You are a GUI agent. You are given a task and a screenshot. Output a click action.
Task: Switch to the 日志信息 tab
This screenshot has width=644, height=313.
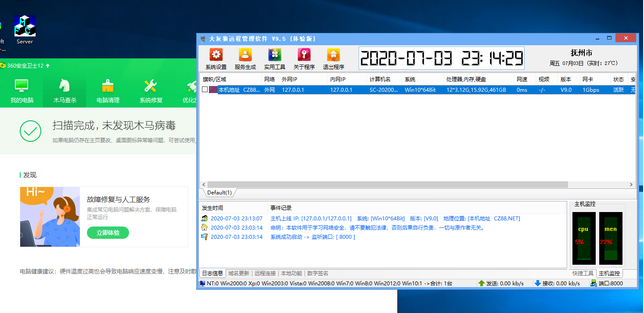(212, 273)
